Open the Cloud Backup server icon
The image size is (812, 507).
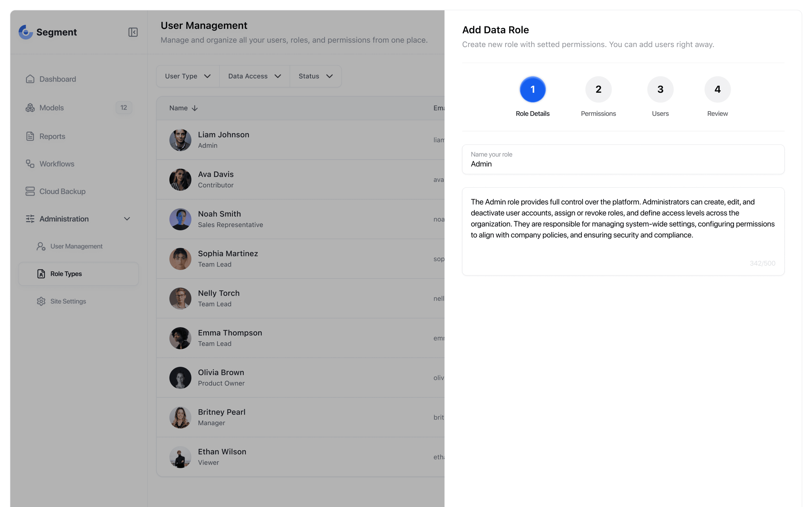click(30, 191)
